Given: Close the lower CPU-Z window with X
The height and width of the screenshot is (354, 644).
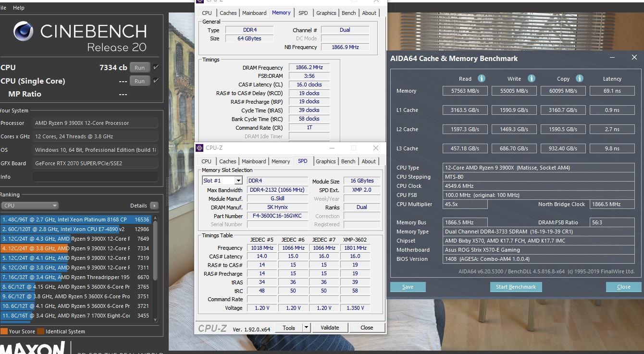Looking at the screenshot, I should 376,148.
